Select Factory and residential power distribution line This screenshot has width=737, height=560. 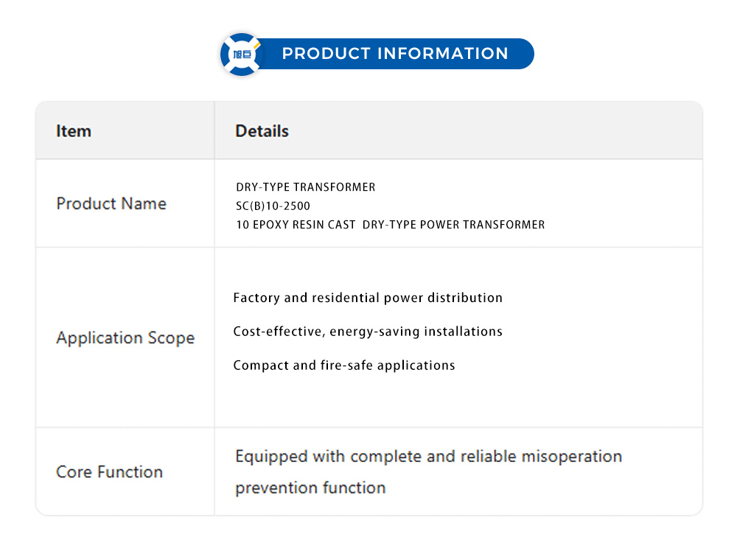(x=368, y=298)
